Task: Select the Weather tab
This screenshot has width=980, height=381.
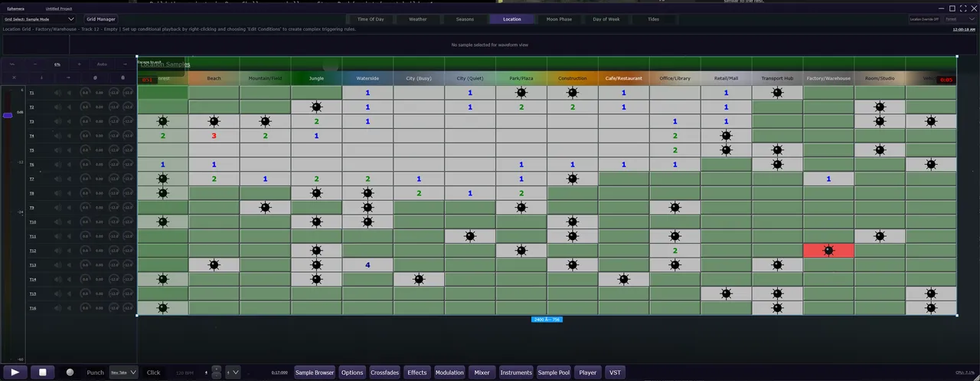Action: click(x=417, y=19)
